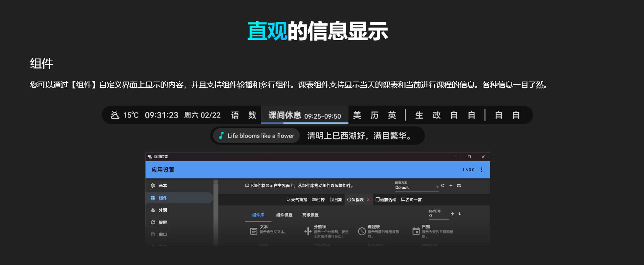Viewport: 644px width, 265px height.
Task: Click the 直观的信息显示 page heading
Action: pyautogui.click(x=318, y=31)
